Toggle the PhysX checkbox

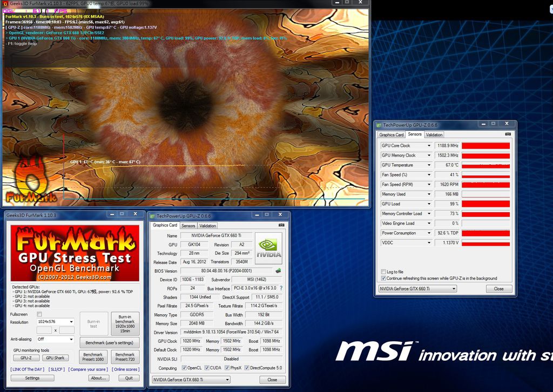point(227,368)
